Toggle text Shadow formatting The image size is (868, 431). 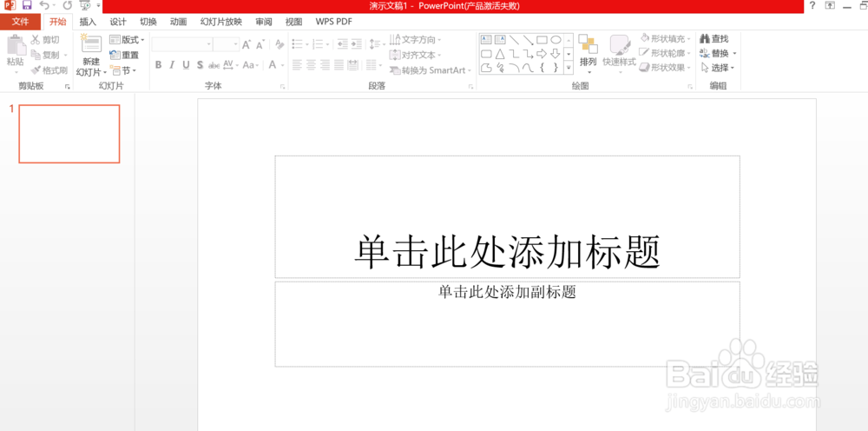tap(200, 65)
